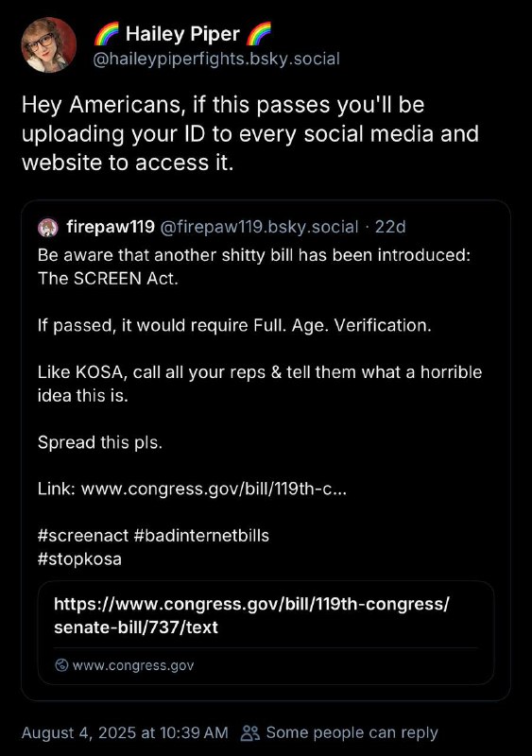Click firepaw119's small avatar icon
532x756 pixels.
click(x=48, y=227)
